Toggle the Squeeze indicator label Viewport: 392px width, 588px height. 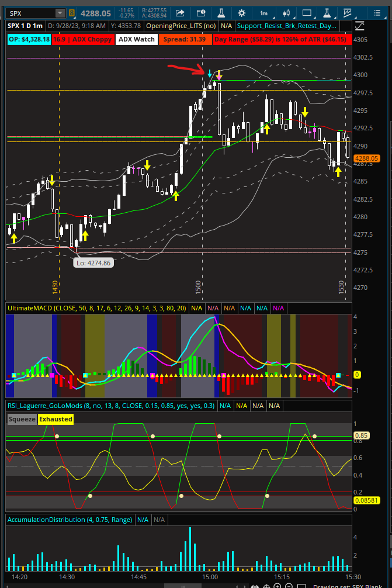[x=22, y=418]
